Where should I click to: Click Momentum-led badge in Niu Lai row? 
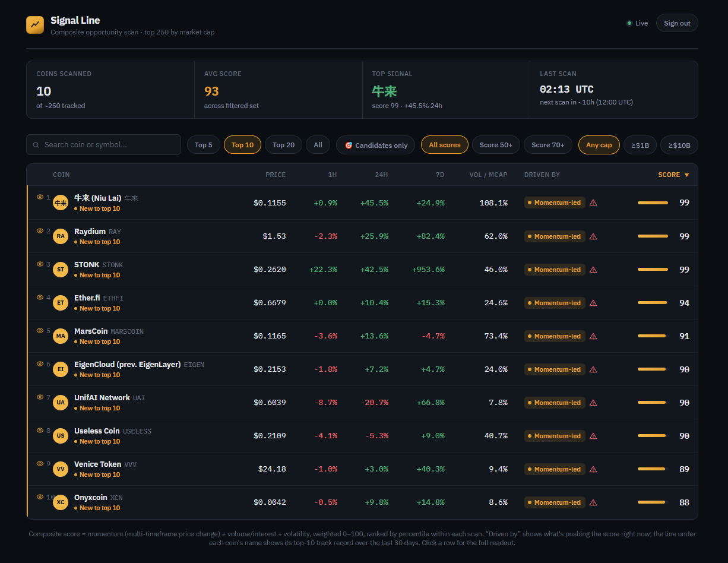click(555, 203)
